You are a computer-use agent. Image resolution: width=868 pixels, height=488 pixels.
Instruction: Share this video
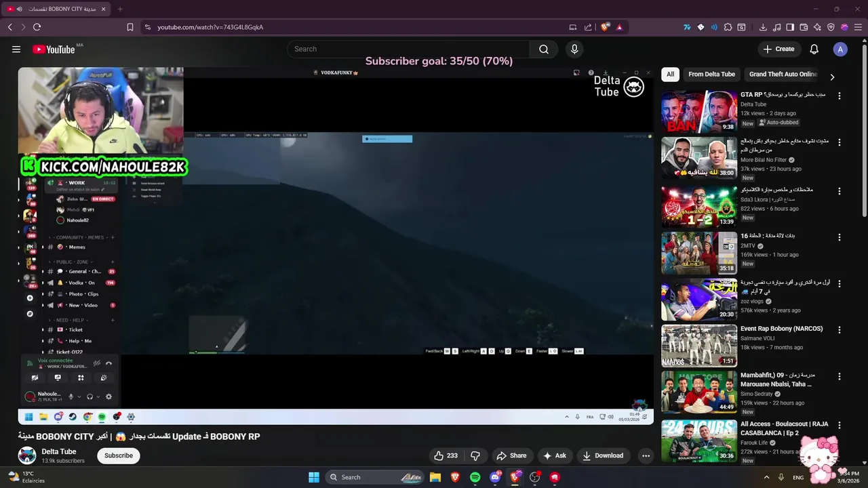pos(511,455)
